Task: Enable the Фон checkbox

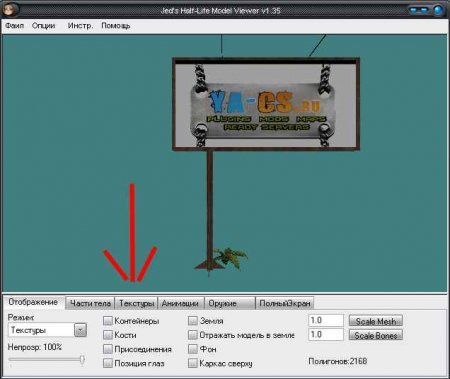Action: [x=193, y=349]
